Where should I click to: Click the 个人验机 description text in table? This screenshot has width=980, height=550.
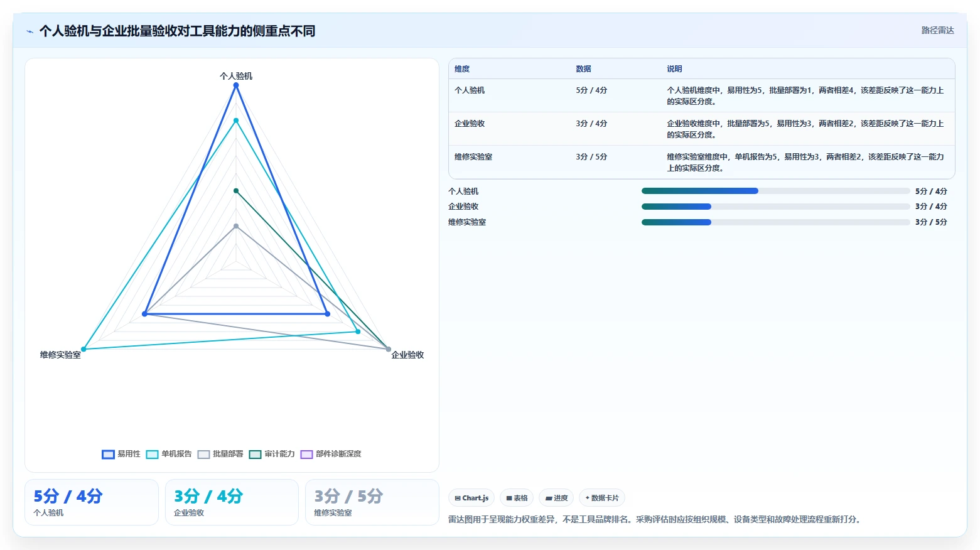805,96
